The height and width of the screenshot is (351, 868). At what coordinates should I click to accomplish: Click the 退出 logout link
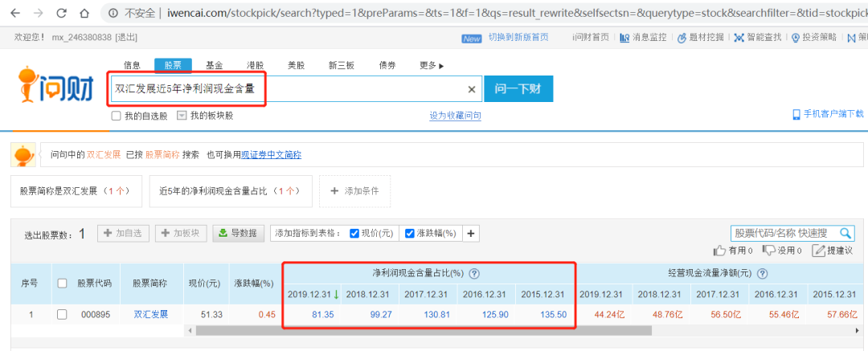pos(126,38)
